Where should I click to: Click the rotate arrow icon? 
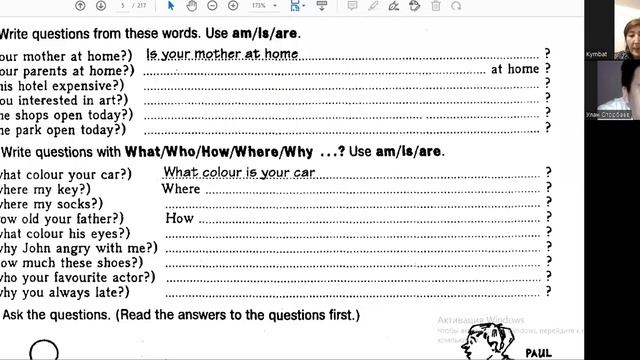pyautogui.click(x=456, y=6)
